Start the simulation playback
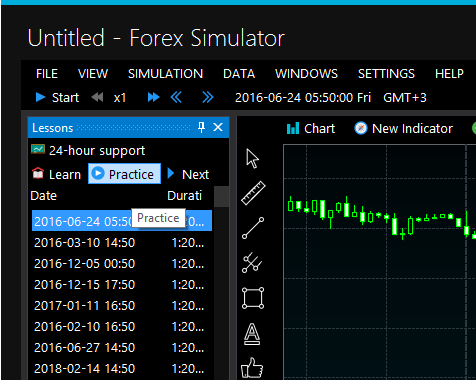This screenshot has width=476, height=380. [x=57, y=98]
